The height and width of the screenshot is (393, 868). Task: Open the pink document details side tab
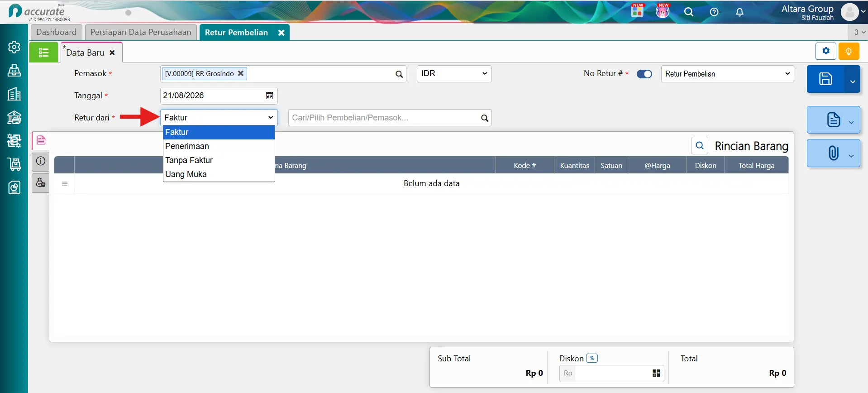(x=41, y=140)
